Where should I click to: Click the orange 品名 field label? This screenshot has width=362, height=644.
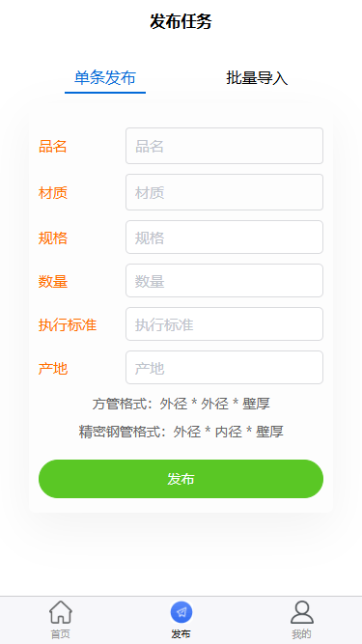coord(53,146)
